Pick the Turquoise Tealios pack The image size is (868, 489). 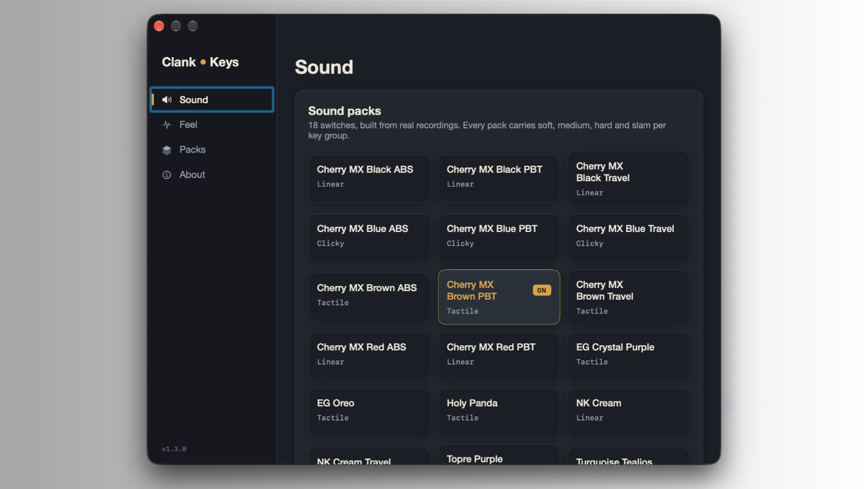[x=629, y=457]
